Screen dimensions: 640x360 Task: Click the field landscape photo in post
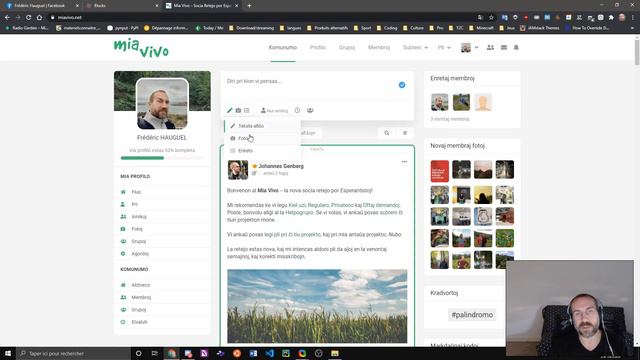(317, 306)
